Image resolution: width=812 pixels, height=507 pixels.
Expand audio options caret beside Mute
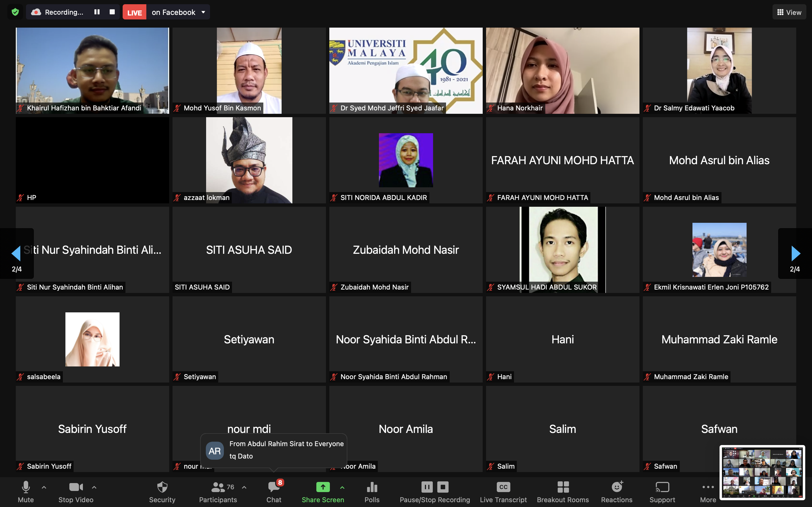pyautogui.click(x=44, y=487)
